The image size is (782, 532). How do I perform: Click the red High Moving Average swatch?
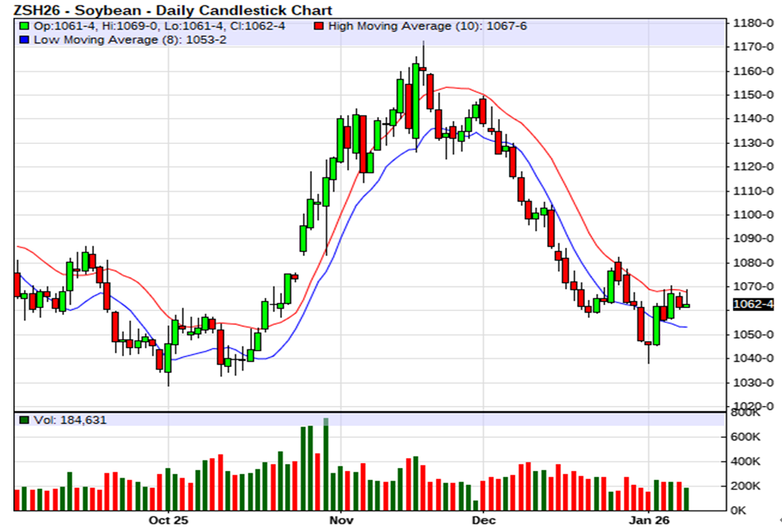coord(319,26)
